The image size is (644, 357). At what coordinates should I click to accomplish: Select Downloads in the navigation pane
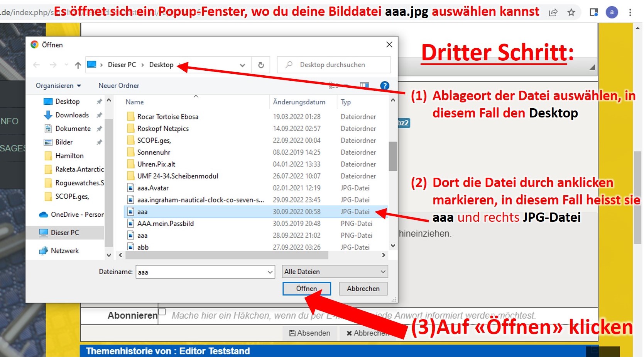click(72, 115)
